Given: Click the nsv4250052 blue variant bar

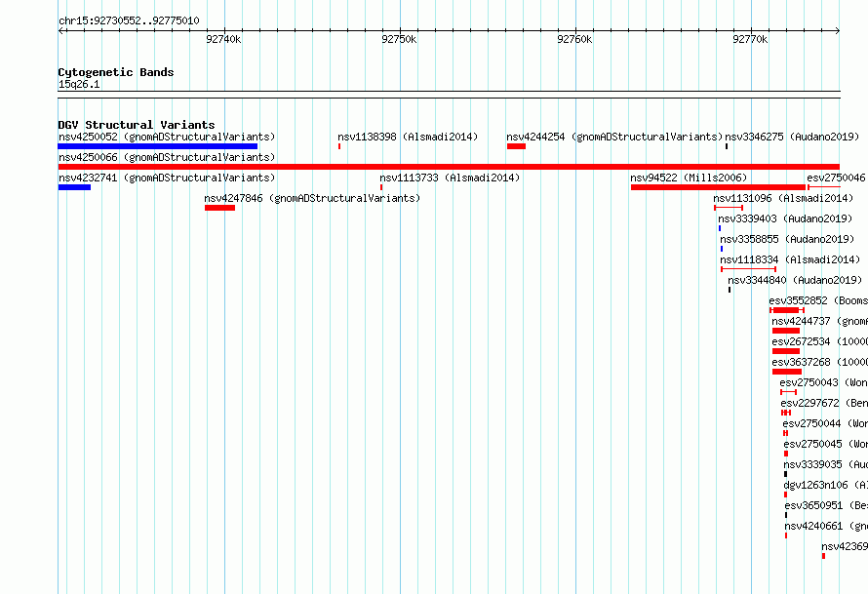Looking at the screenshot, I should click(x=158, y=146).
